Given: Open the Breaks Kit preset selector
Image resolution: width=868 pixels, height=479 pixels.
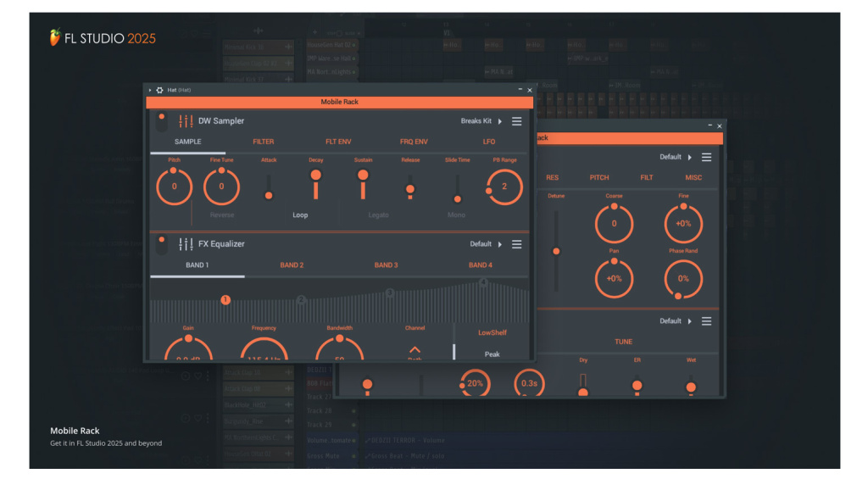Looking at the screenshot, I should 481,121.
